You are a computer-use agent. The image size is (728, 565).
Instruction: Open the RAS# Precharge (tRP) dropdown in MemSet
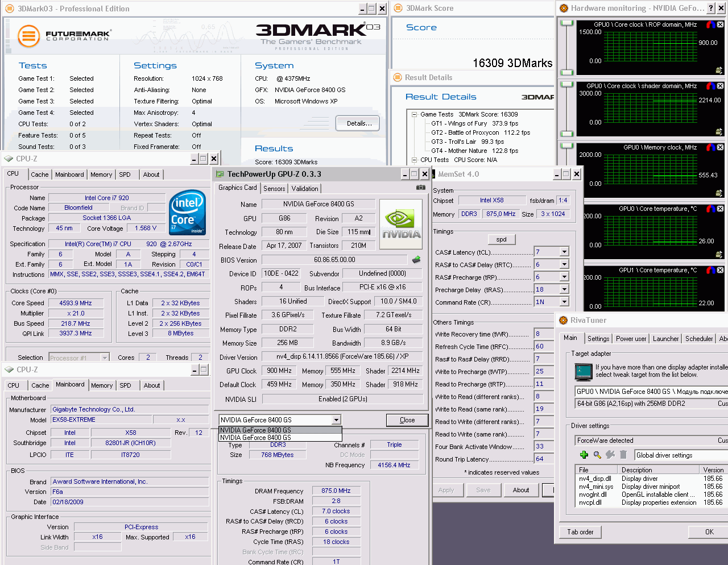click(x=564, y=277)
